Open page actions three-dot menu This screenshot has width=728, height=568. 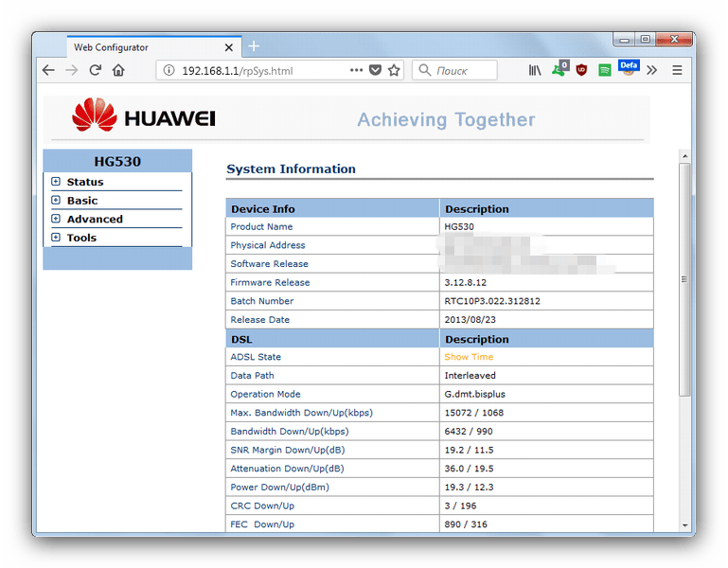356,70
